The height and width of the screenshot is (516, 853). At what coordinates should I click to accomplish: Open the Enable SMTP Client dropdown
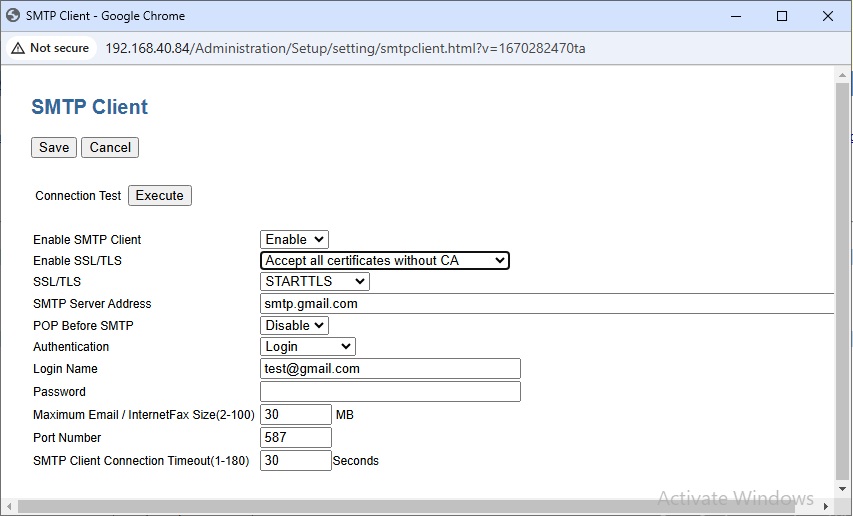click(x=294, y=239)
